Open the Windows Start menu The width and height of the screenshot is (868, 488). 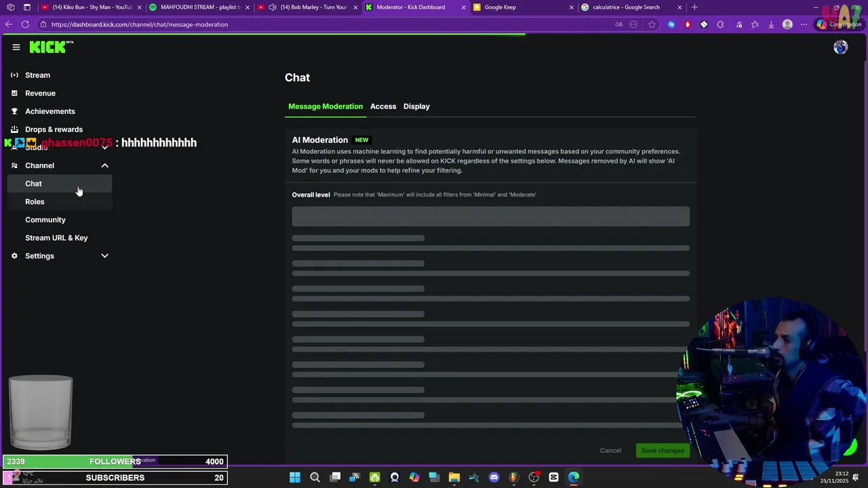[295, 477]
